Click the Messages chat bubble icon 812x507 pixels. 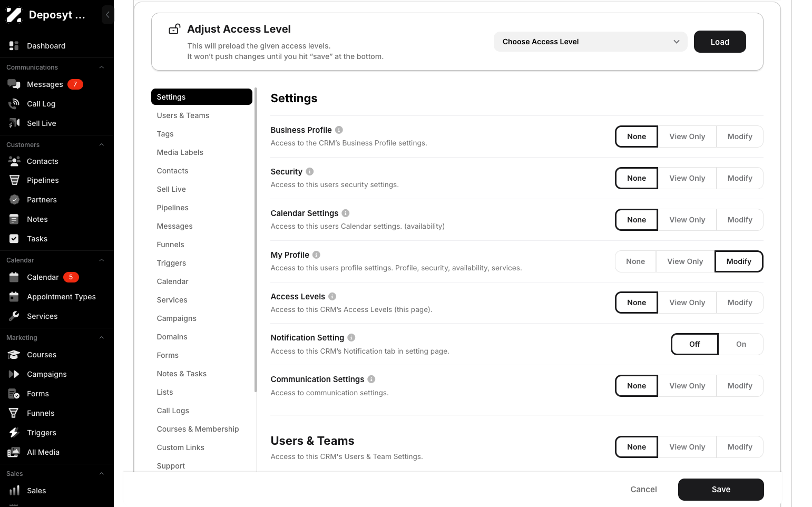(x=14, y=84)
